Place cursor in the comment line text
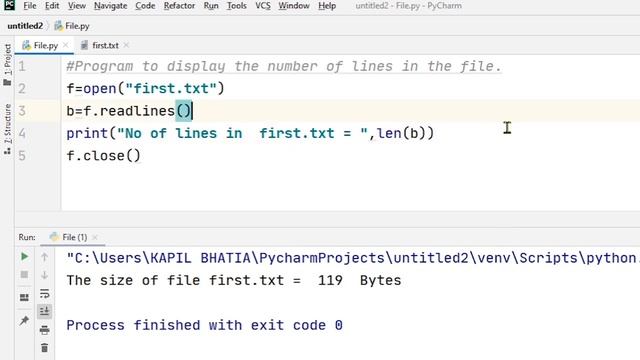This screenshot has width=640, height=360. click(284, 66)
